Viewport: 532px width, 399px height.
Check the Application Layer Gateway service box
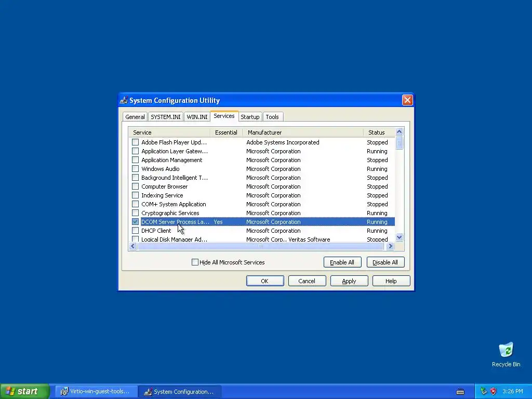(x=136, y=151)
